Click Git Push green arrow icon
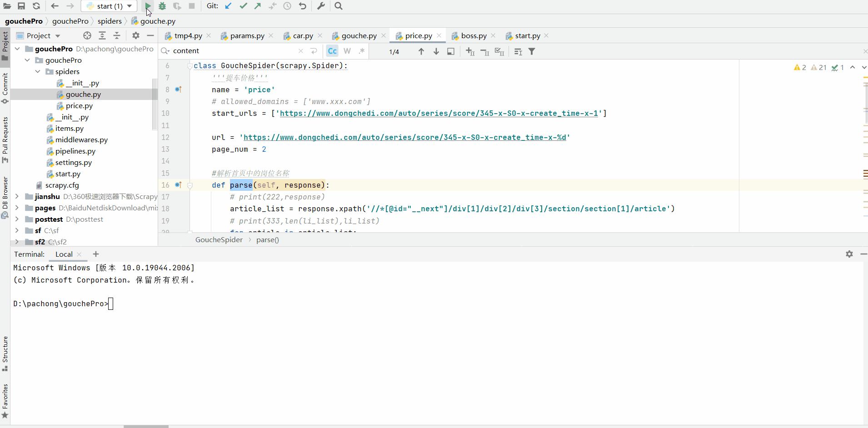The image size is (868, 428). click(x=258, y=6)
